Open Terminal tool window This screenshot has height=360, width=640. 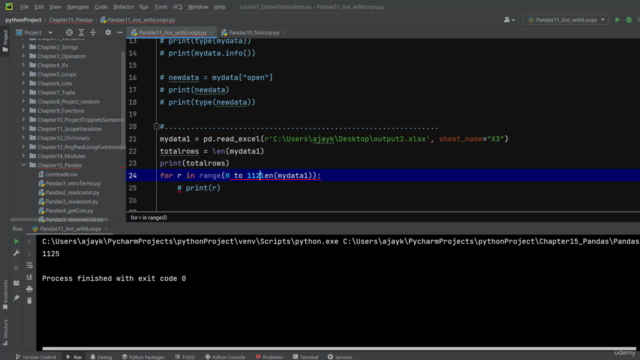pyautogui.click(x=305, y=357)
